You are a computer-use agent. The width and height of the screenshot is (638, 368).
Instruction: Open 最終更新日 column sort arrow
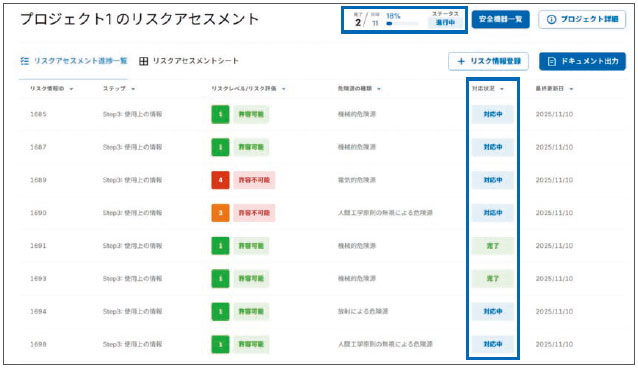(x=571, y=89)
